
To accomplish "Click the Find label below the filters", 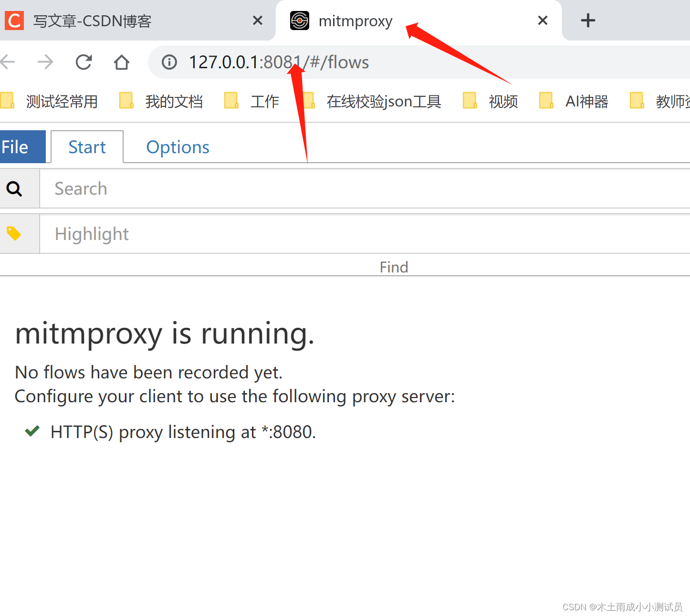I will pos(394,267).
